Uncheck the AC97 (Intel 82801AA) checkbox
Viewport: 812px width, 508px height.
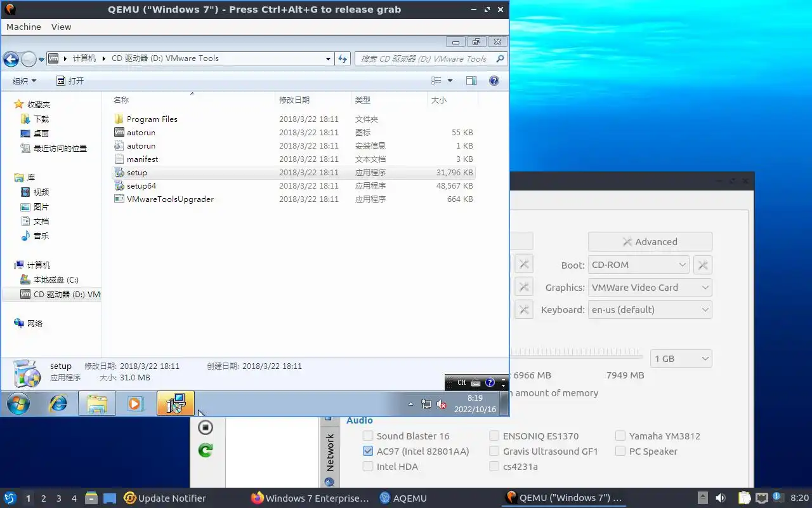coord(368,451)
